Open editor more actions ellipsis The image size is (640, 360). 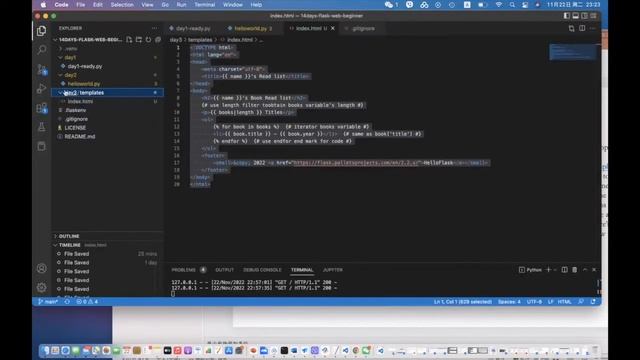pyautogui.click(x=593, y=28)
